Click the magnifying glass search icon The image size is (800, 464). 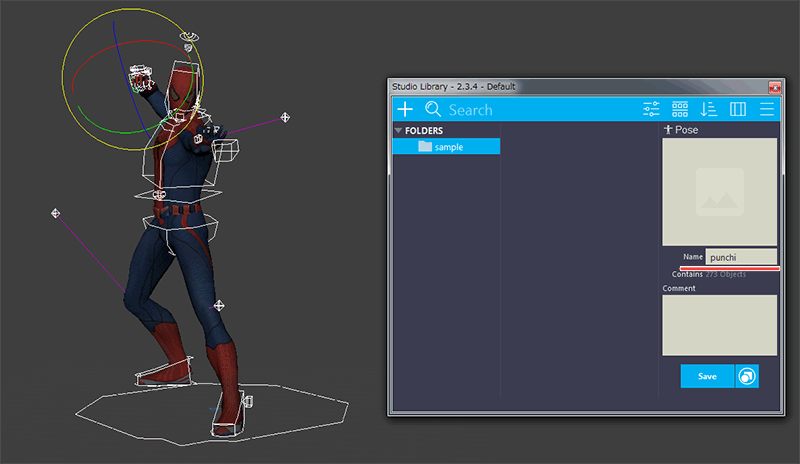coord(433,110)
